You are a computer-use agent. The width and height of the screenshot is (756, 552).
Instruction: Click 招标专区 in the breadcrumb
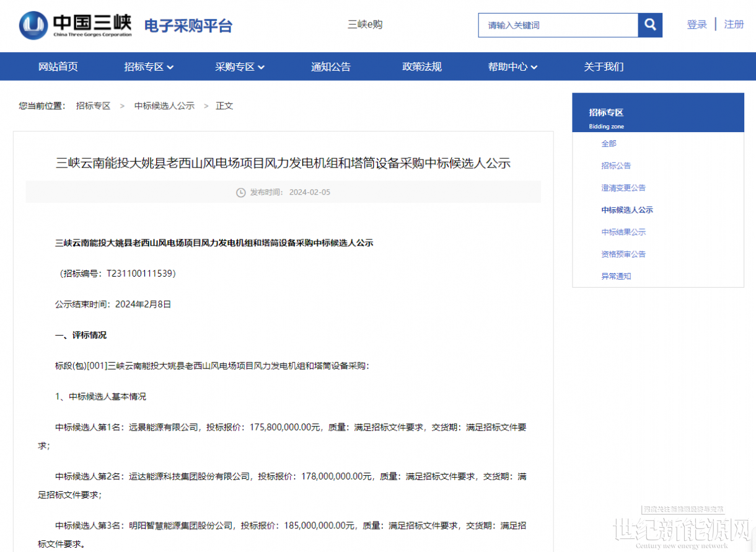point(93,106)
